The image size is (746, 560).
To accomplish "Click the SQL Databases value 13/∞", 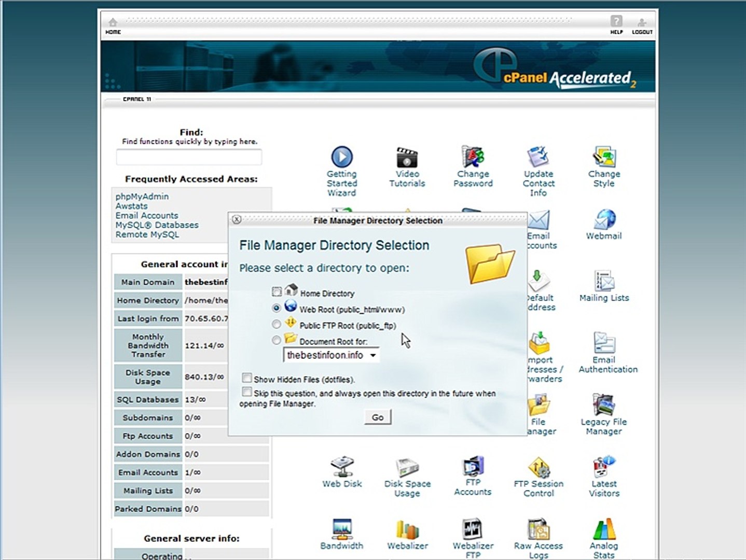I will point(195,400).
